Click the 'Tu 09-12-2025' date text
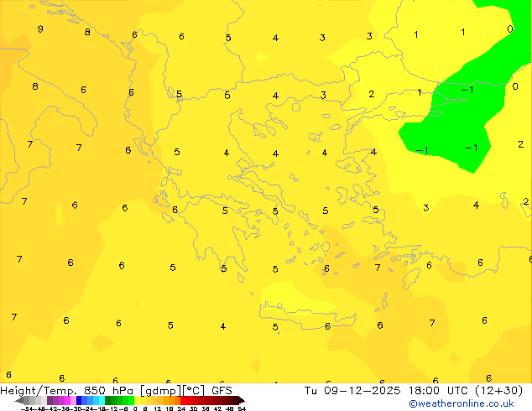Screen dimensions: 532x411 point(352,390)
